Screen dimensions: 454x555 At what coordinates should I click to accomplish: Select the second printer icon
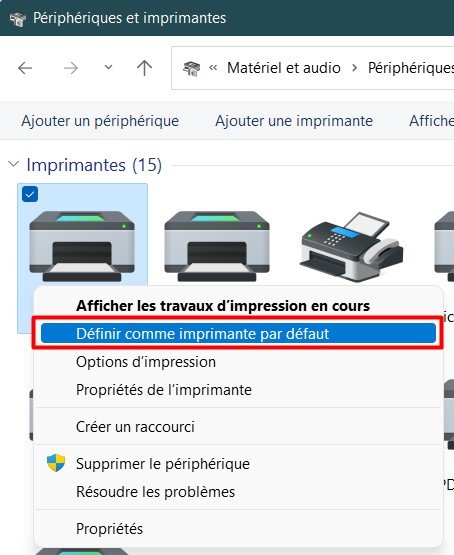click(217, 246)
